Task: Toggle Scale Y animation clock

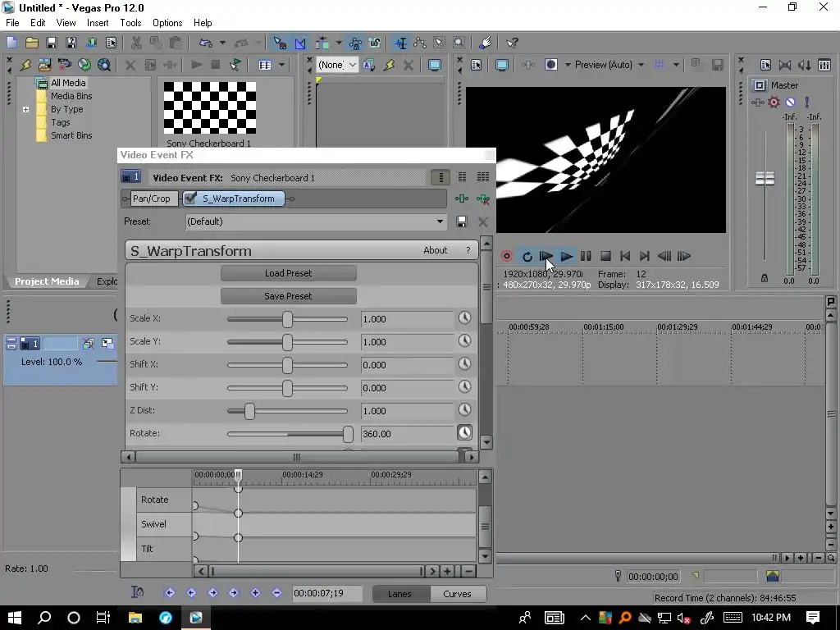Action: pyautogui.click(x=464, y=340)
